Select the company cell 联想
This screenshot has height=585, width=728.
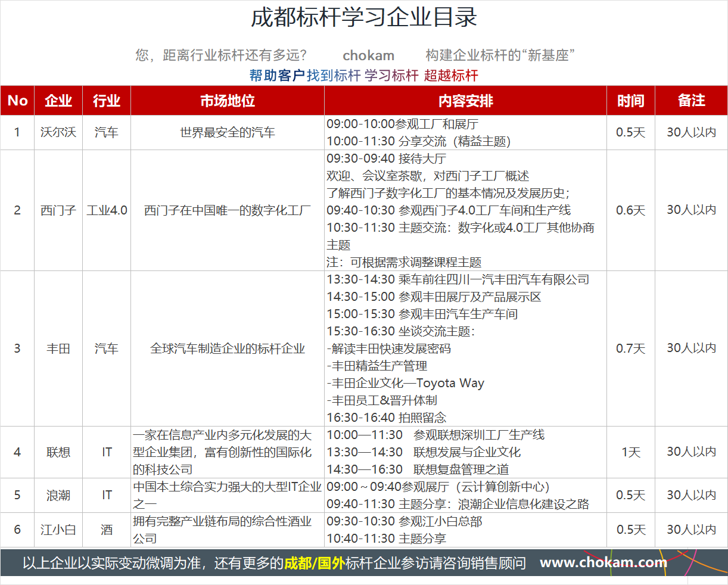click(58, 452)
